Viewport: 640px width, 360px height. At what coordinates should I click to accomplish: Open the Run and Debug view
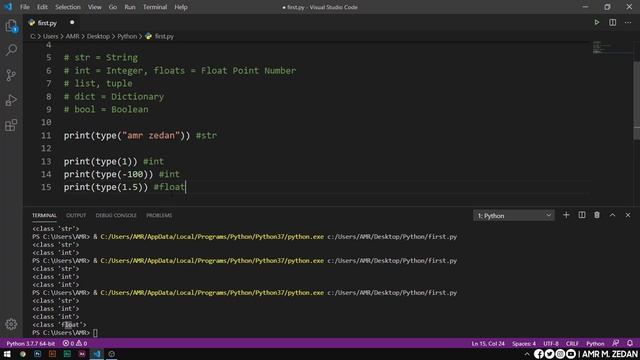point(11,100)
